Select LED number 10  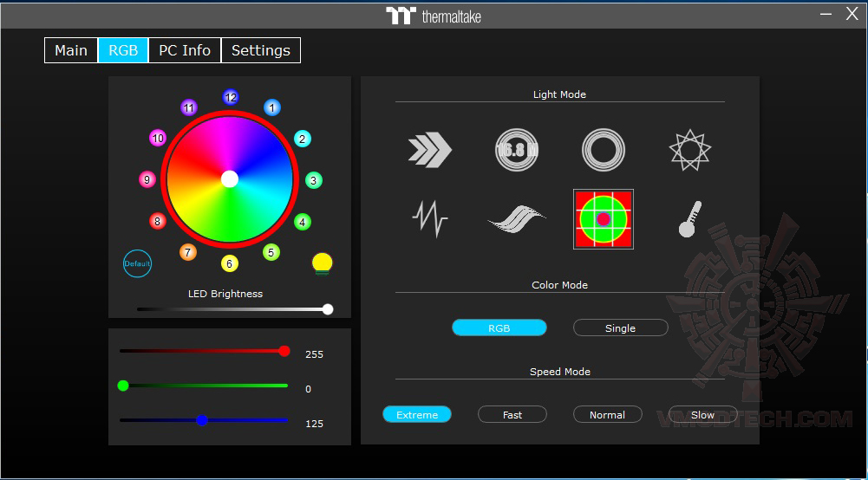[158, 139]
